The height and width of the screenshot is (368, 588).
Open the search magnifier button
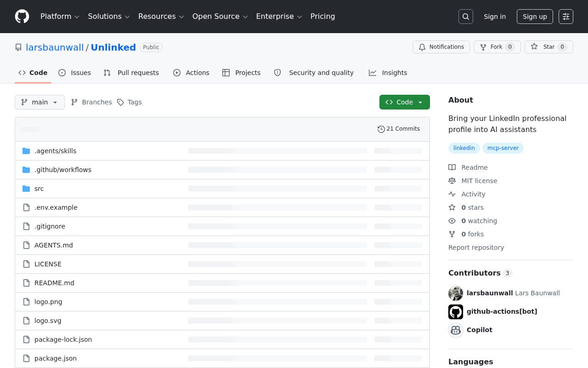pos(466,17)
